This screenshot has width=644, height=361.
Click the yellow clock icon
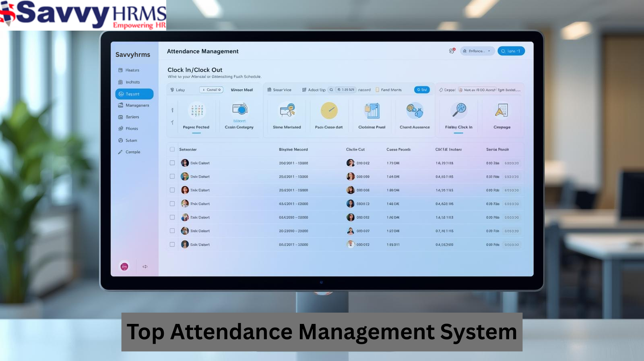tap(329, 110)
